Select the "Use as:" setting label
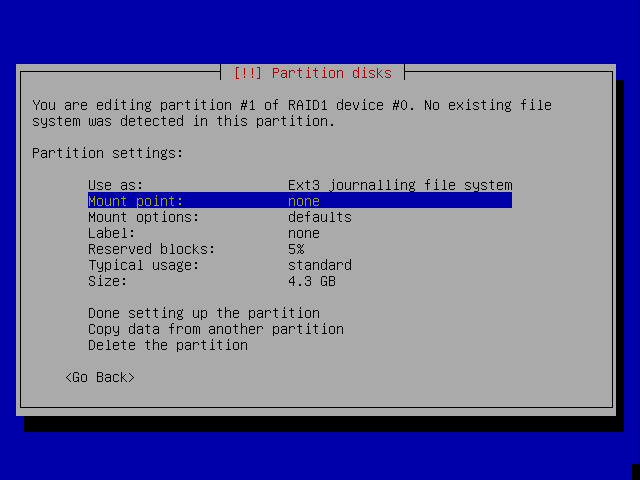 pos(116,185)
